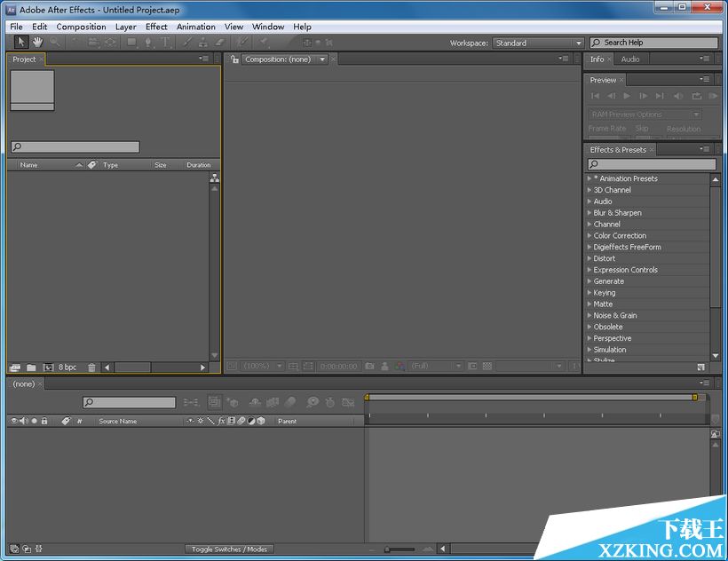Select the Selection arrow tool
Viewport: 728px width, 561px height.
pyautogui.click(x=20, y=43)
